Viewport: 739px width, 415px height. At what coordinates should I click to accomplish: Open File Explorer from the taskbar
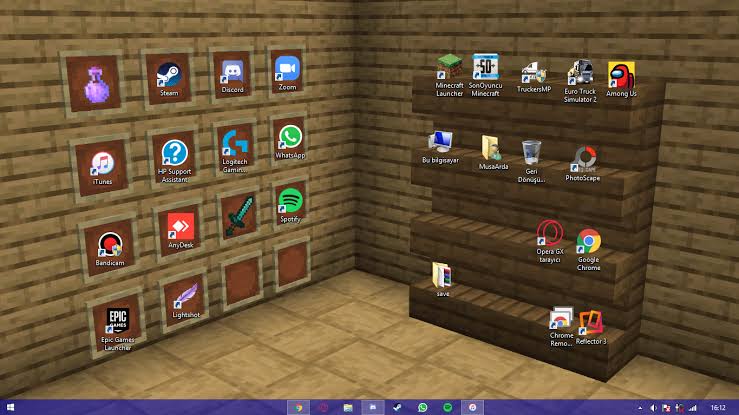[x=348, y=407]
